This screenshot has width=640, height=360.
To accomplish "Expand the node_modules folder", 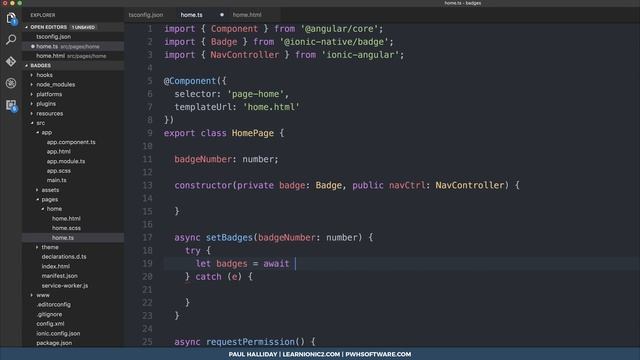I will 56,84.
